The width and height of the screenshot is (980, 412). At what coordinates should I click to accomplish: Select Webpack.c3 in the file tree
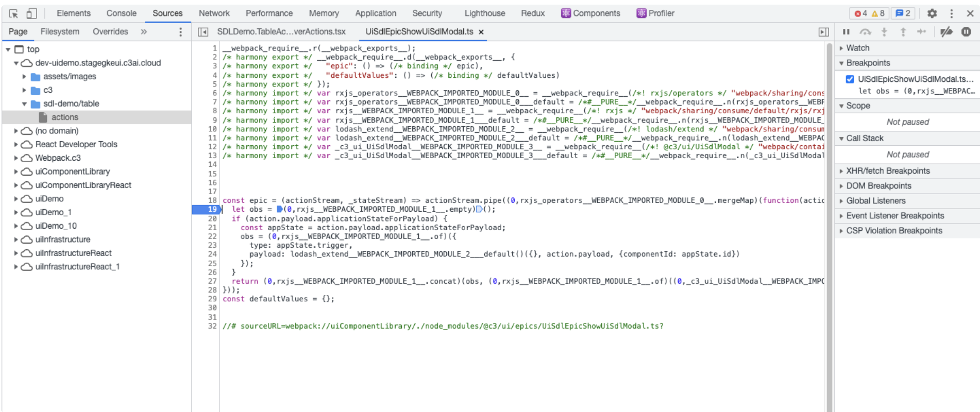(58, 158)
